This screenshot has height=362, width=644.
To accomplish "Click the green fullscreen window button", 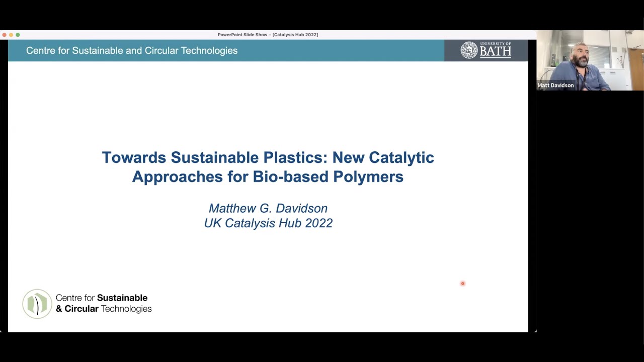I will (x=18, y=35).
